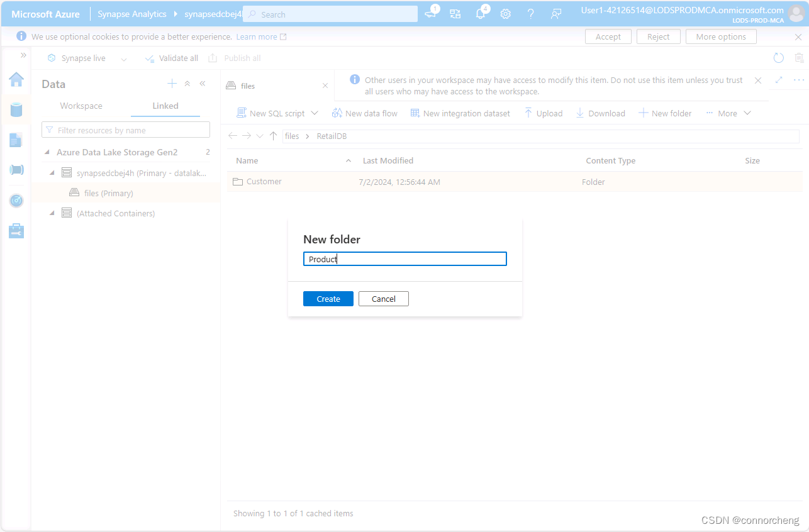Click Validate all
This screenshot has height=532, width=809.
(x=171, y=58)
